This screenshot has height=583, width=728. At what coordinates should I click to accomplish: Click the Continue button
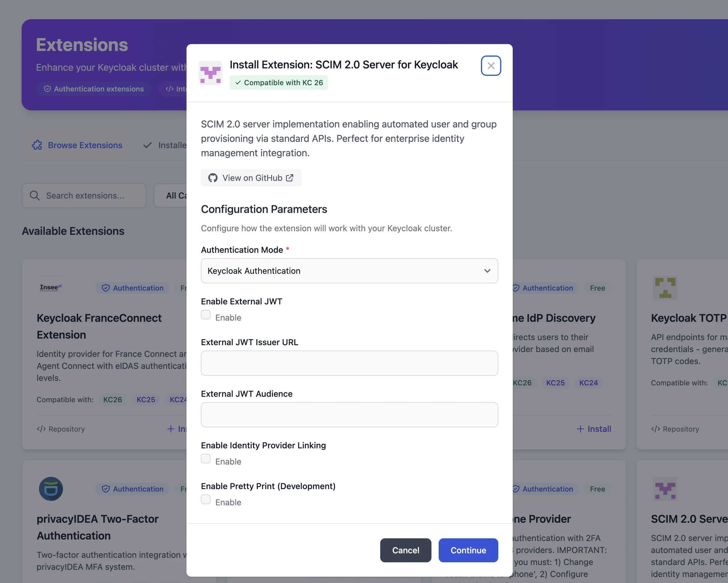[x=468, y=550]
